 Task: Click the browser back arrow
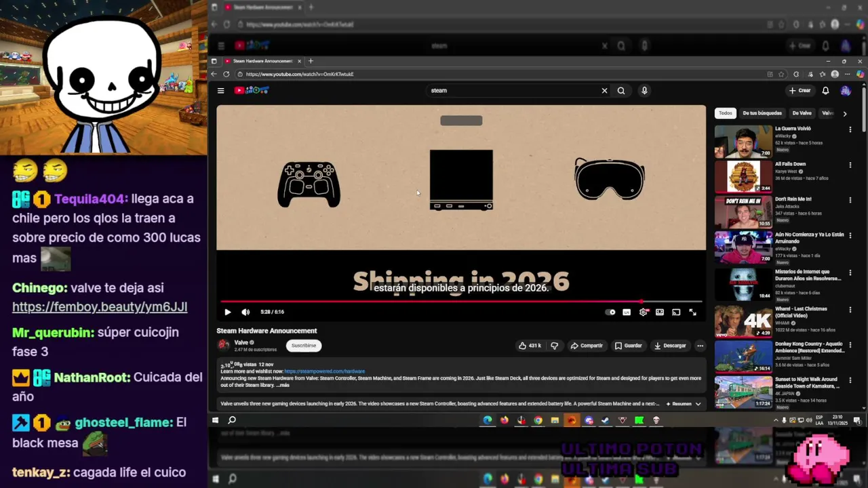(214, 74)
